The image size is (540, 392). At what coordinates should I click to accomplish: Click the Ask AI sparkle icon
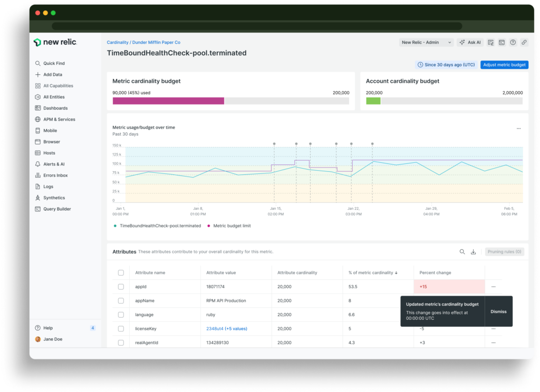coord(462,42)
